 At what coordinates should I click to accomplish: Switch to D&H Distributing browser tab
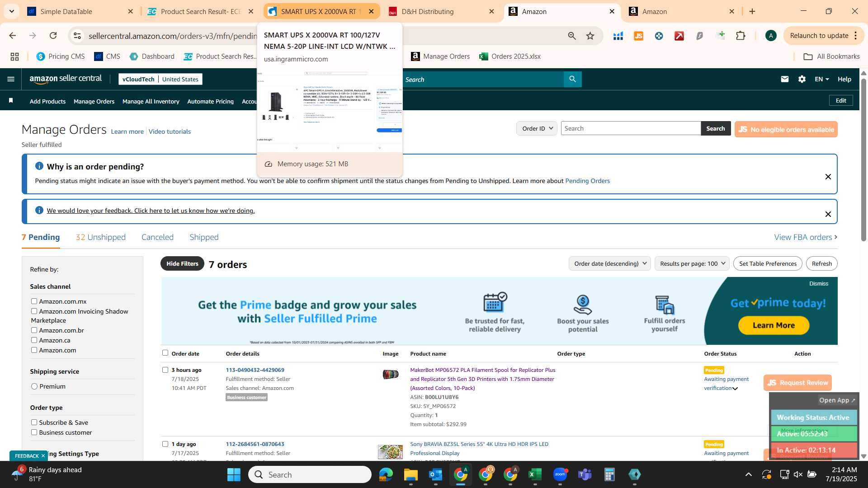point(441,11)
